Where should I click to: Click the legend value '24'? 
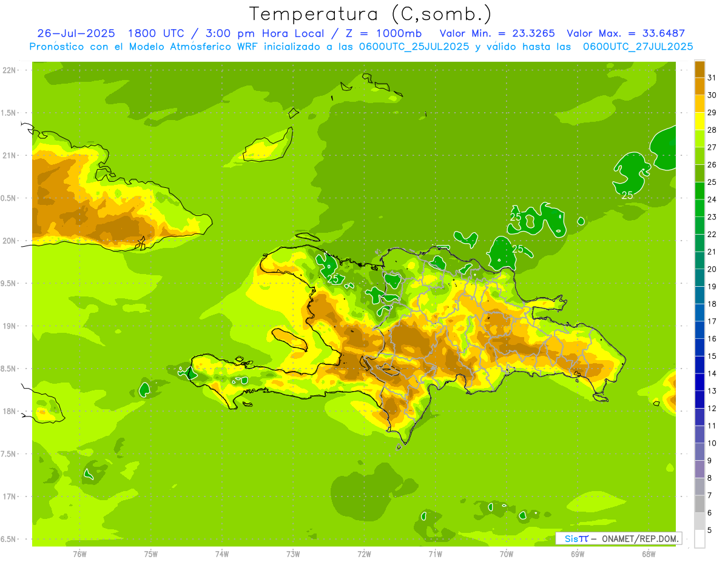pyautogui.click(x=712, y=199)
